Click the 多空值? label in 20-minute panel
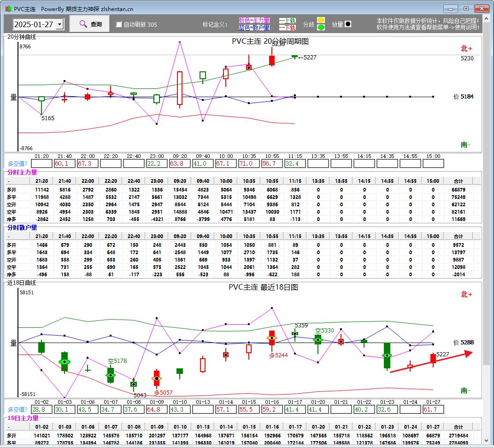Image resolution: width=494 pixels, height=448 pixels. pyautogui.click(x=18, y=163)
